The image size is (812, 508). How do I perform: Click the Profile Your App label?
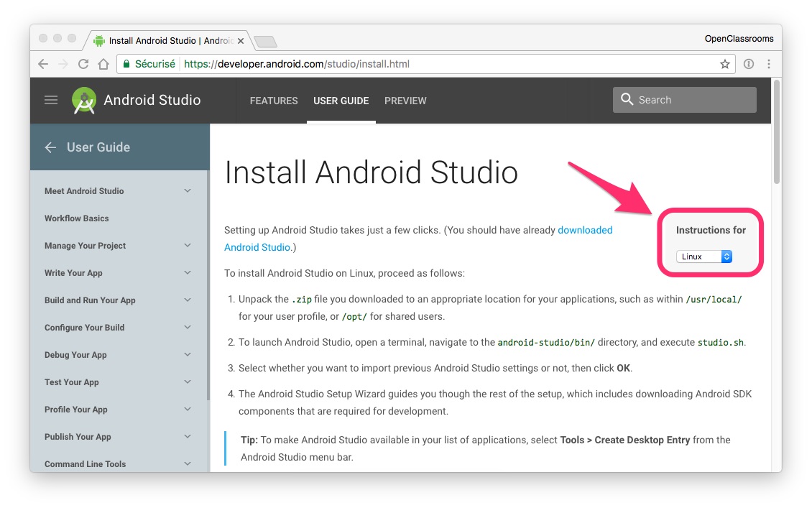pyautogui.click(x=76, y=409)
